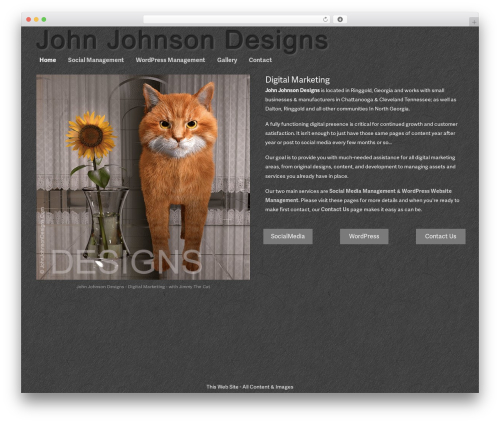Follow the inline Contact Us page link
The width and height of the screenshot is (500, 423).
pos(335,209)
